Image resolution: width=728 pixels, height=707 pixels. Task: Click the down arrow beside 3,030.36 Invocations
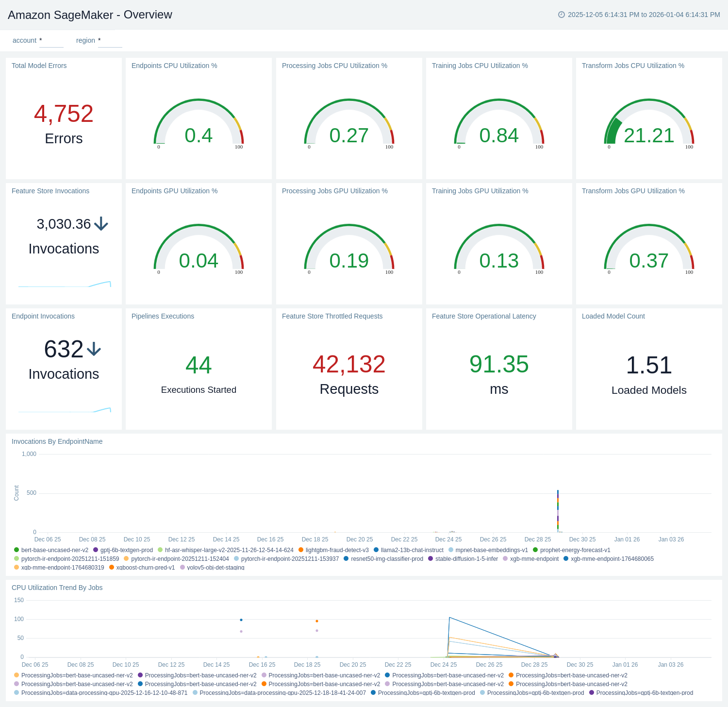coord(101,224)
